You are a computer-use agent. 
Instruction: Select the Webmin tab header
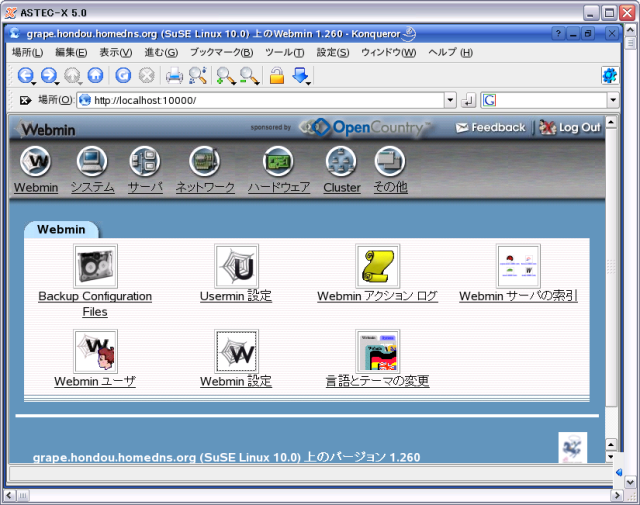(61, 229)
